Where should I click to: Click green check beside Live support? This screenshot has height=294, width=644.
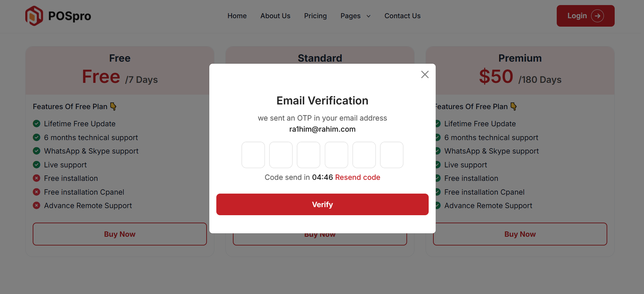37,165
